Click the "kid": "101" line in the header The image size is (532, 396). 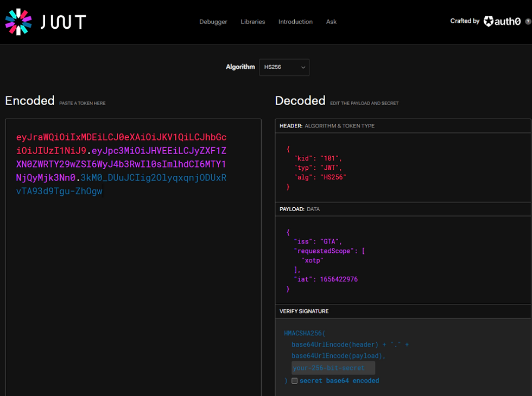pos(318,158)
